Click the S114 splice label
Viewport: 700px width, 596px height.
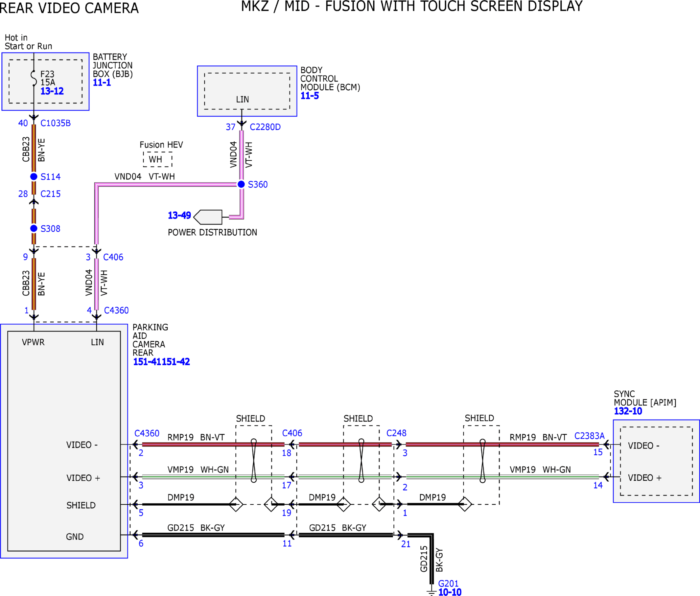tap(50, 177)
